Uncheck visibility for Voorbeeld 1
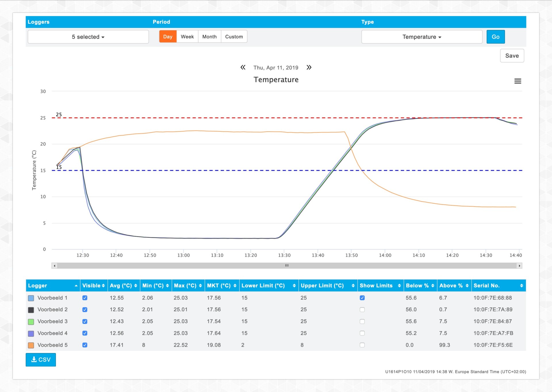Viewport: 552px width, 392px height. 85,298
